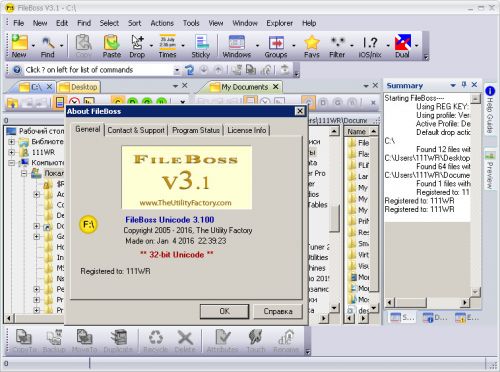The image size is (500, 372).
Task: Click the Rename icon in bottom toolbar
Action: pyautogui.click(x=286, y=341)
